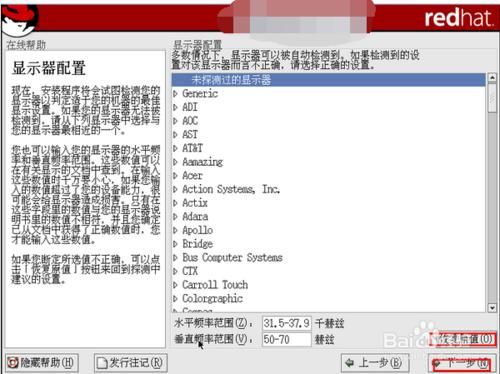The width and height of the screenshot is (500, 374).
Task: Select the Action Systems, Inc. entry text
Action: pos(231,189)
